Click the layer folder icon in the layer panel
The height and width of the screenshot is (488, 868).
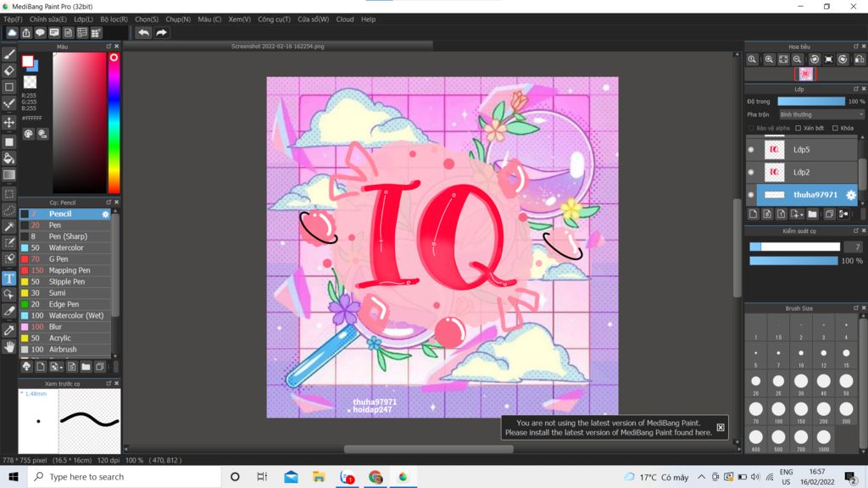click(812, 214)
